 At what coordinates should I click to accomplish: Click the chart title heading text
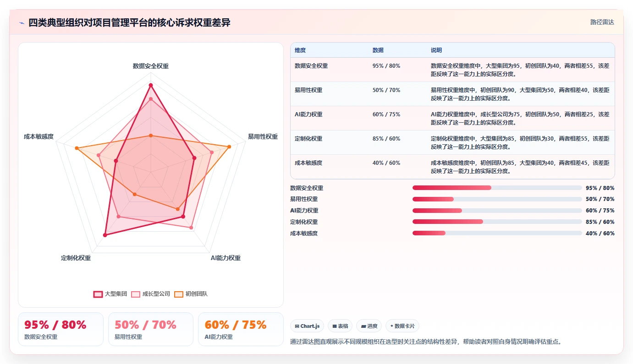coord(130,22)
